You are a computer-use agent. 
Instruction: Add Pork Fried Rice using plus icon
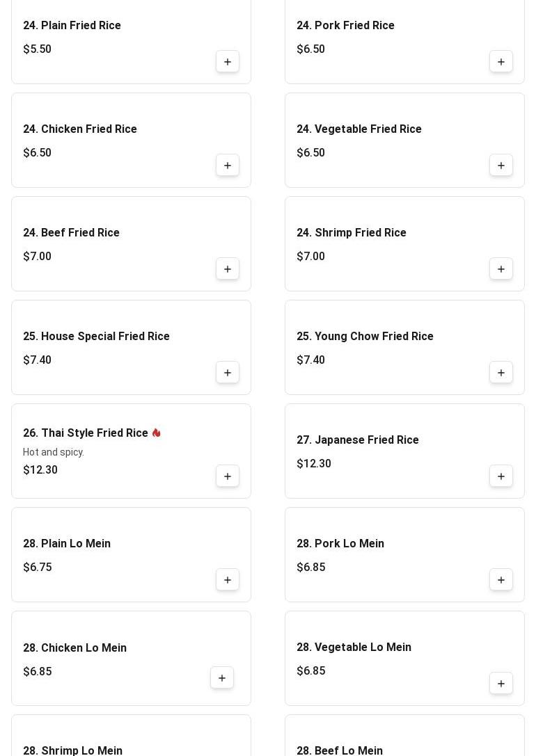tap(500, 62)
